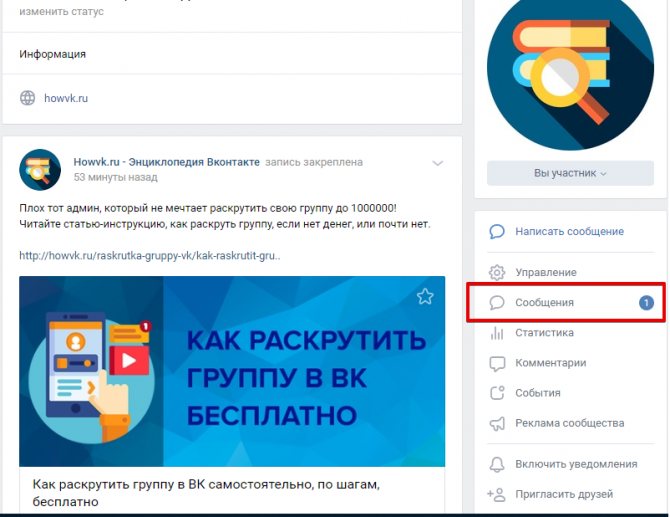
Task: Click the megaphone icon for Реклама сообщества
Action: tap(497, 423)
